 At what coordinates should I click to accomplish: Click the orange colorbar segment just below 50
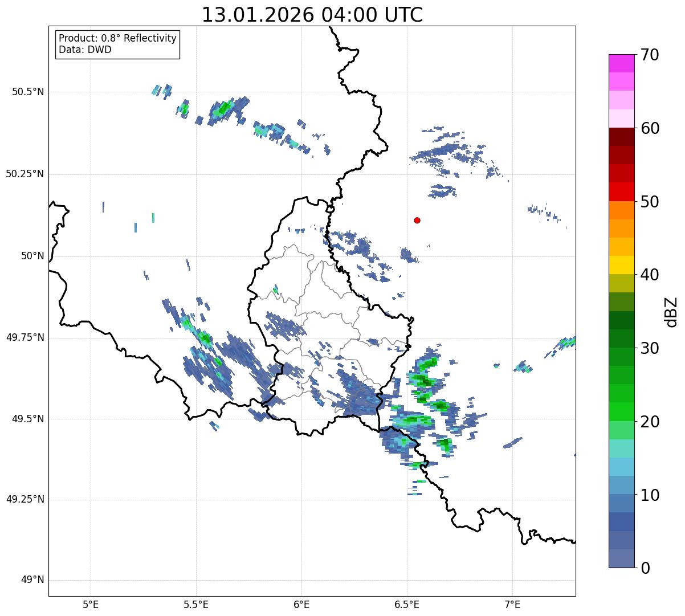[621, 210]
